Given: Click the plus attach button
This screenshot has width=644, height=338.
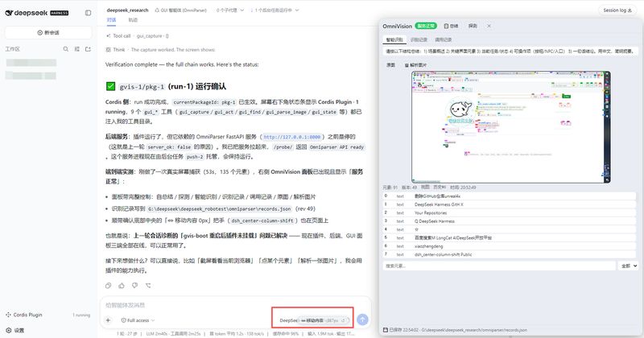Looking at the screenshot, I should click(x=108, y=320).
